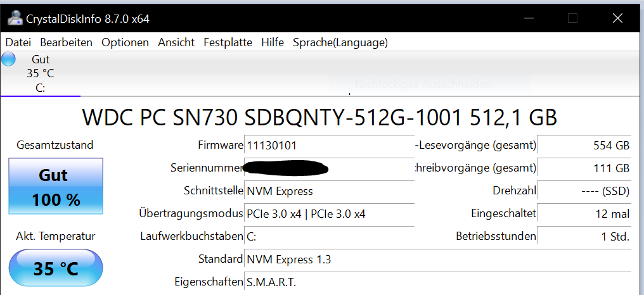Click the Übertragungsmodus field PCIe 3.0 x4
This screenshot has height=295, width=644.
pyautogui.click(x=329, y=214)
